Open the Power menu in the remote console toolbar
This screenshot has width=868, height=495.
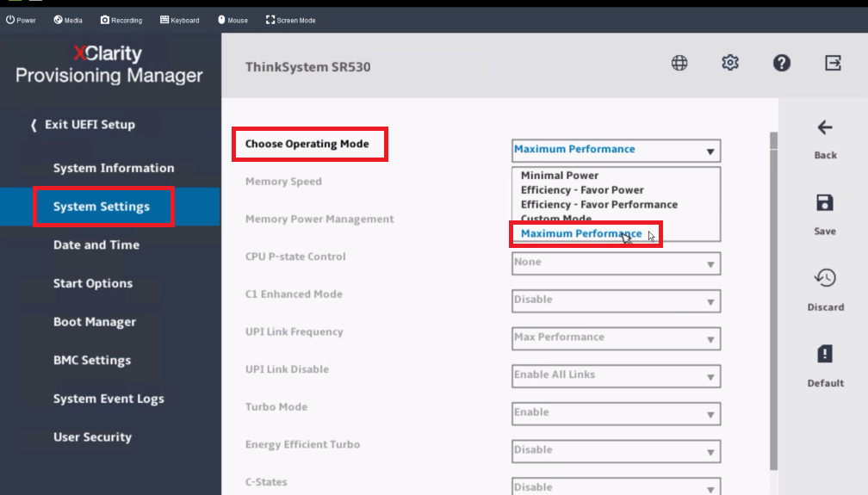point(21,20)
